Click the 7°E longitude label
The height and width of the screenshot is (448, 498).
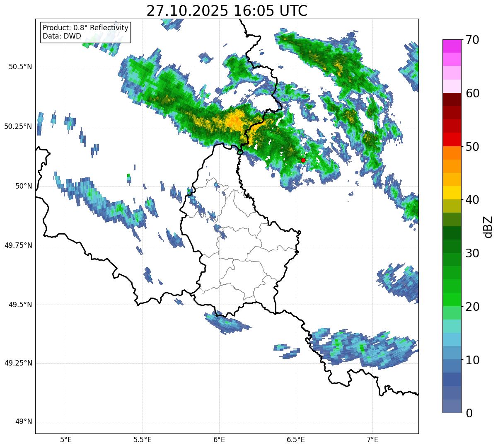point(372,440)
